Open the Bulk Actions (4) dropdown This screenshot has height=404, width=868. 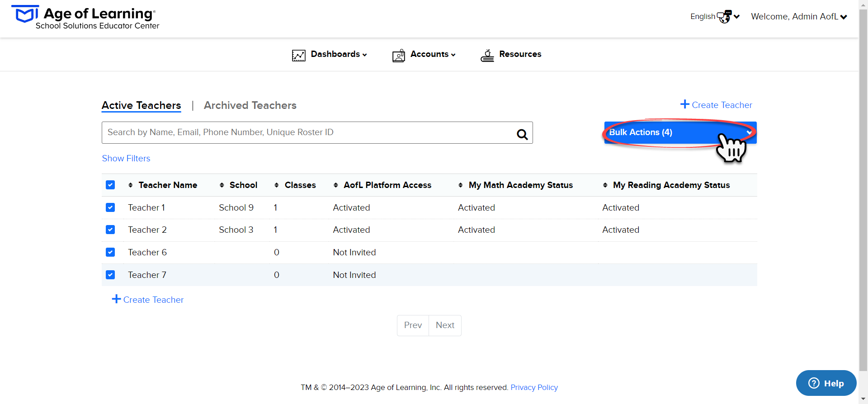pyautogui.click(x=680, y=132)
